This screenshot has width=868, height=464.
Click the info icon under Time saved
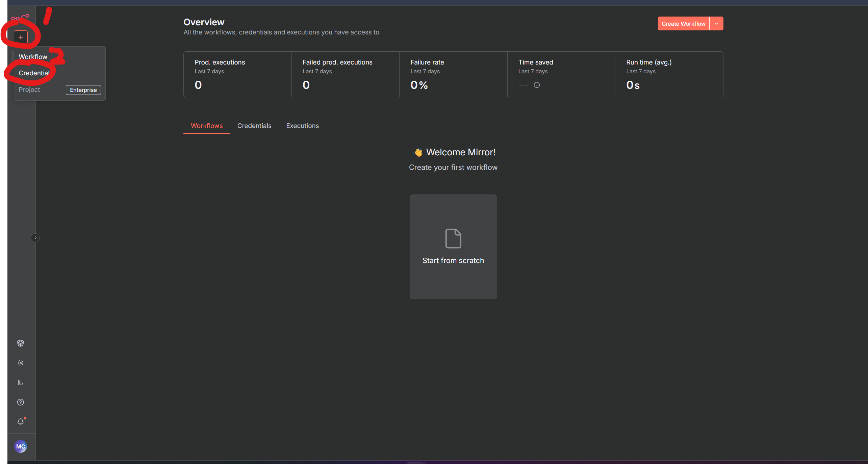537,85
